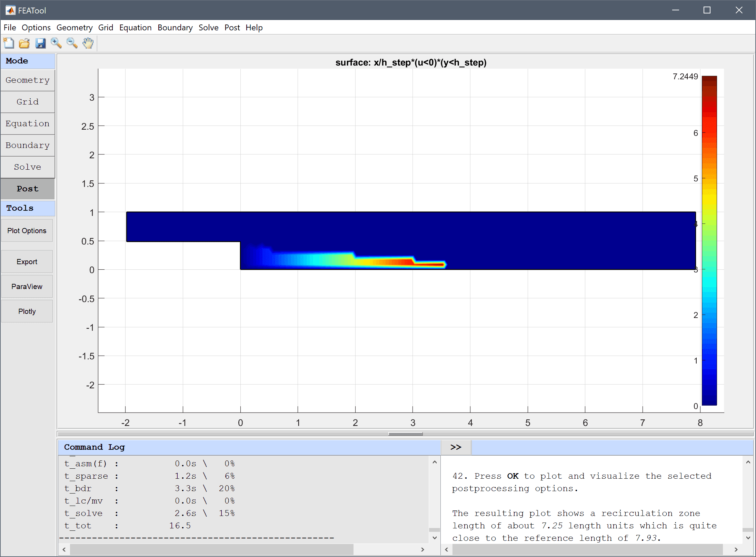Open the Boundary menu
Image resolution: width=756 pixels, height=557 pixels.
coord(175,28)
